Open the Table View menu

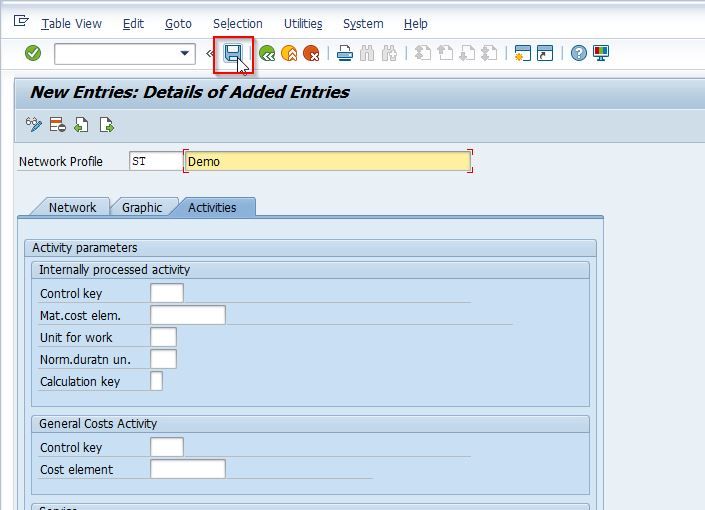[71, 23]
